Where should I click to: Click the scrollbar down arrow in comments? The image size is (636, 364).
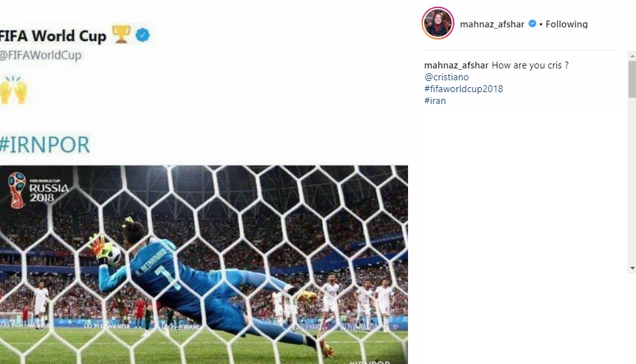(x=632, y=268)
